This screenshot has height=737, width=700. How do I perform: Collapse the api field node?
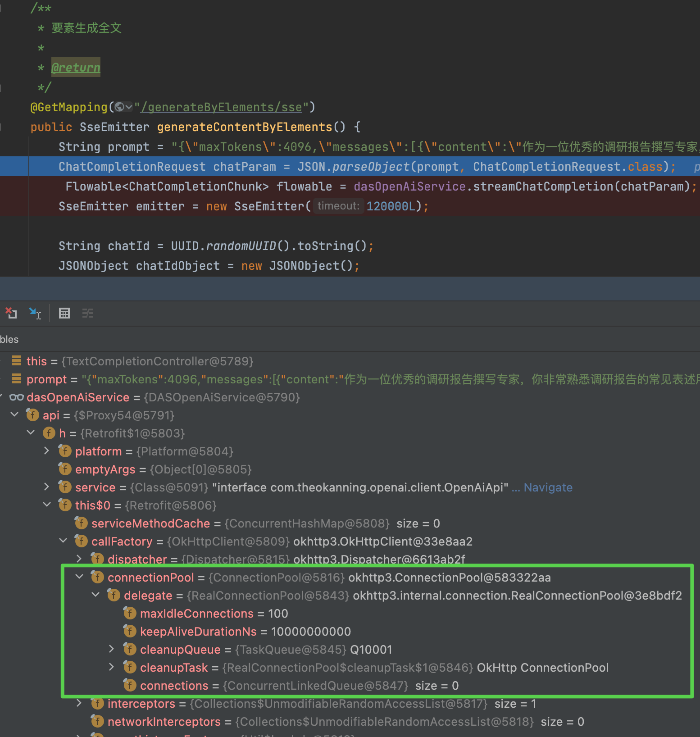[14, 414]
